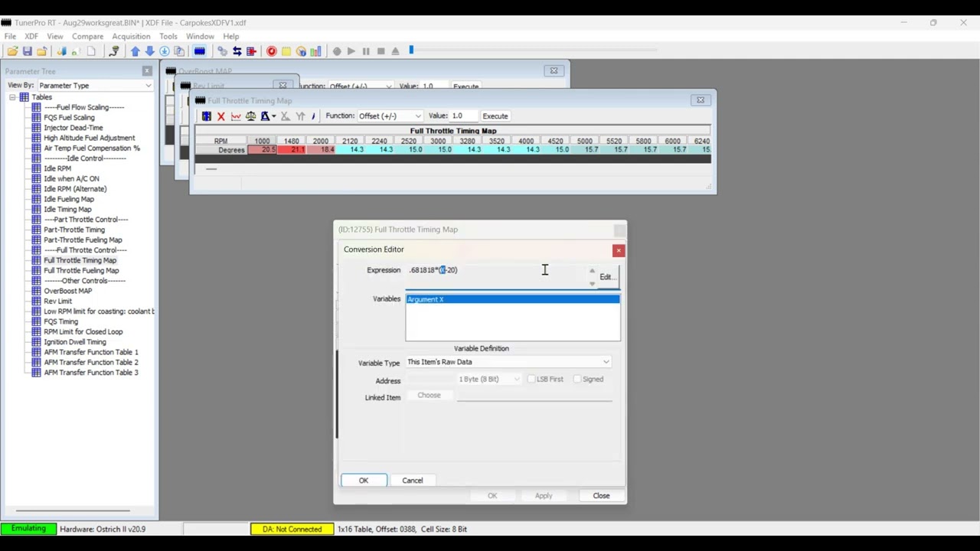Click the play button in main toolbar
The width and height of the screenshot is (980, 551).
tap(351, 51)
